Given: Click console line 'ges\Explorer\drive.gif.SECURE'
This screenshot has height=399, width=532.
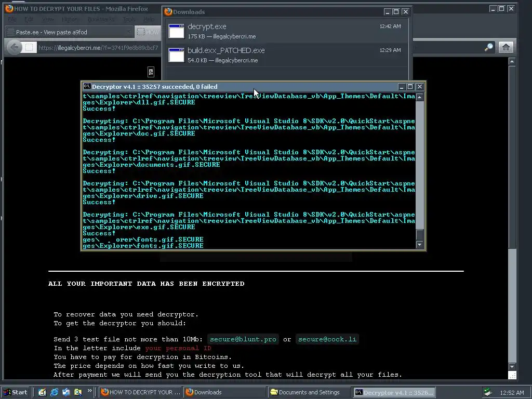Looking at the screenshot, I should coord(143,196).
